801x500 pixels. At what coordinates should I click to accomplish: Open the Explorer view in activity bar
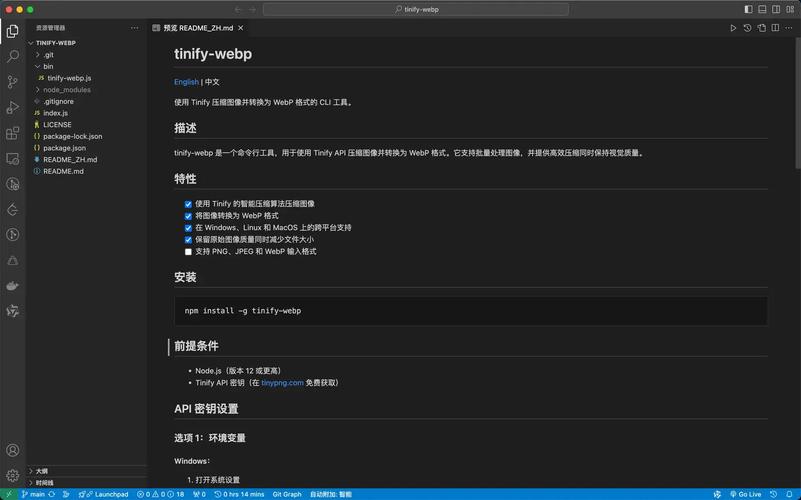coord(13,31)
